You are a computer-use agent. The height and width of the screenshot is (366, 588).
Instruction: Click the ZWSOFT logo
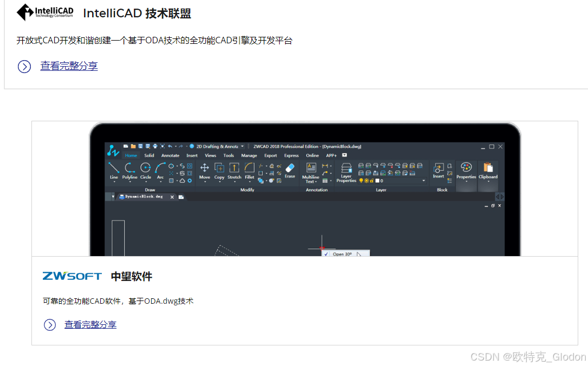click(72, 276)
